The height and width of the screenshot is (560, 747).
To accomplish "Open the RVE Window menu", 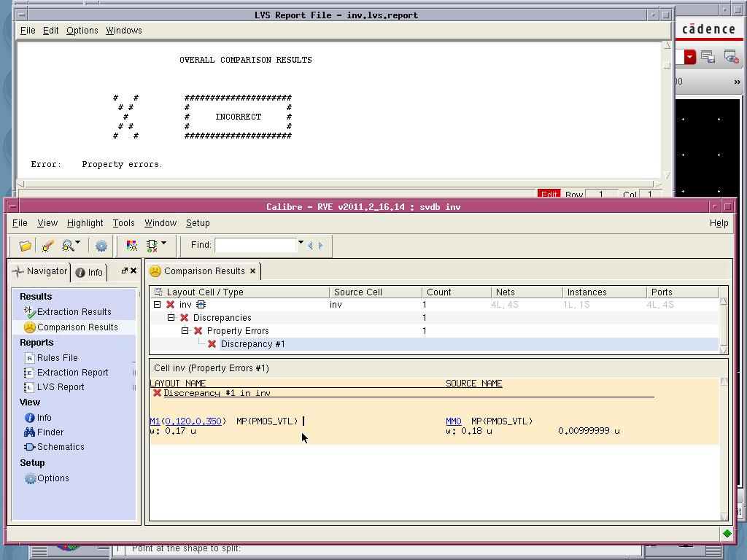I will pos(160,223).
